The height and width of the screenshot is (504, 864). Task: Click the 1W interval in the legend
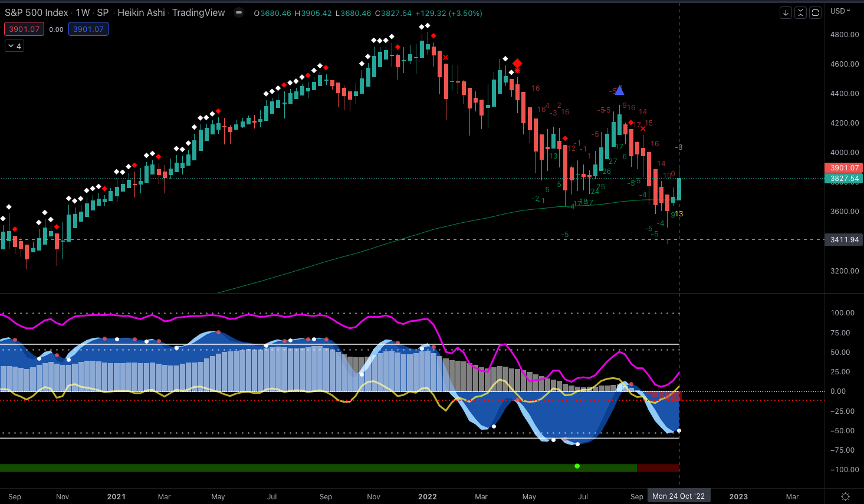(x=83, y=12)
